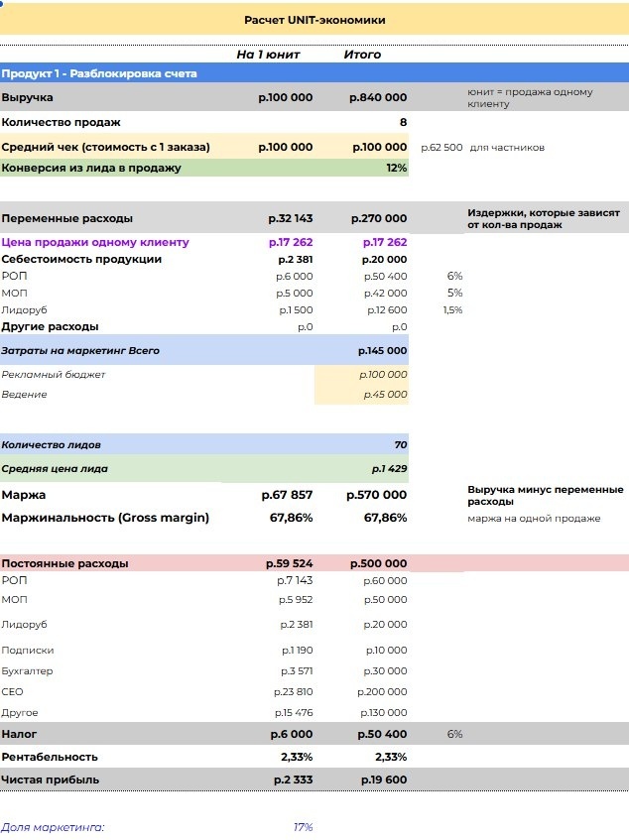The height and width of the screenshot is (840, 629).
Task: Click the "Расчет UNIT-экономики" title cell
Action: click(x=314, y=20)
